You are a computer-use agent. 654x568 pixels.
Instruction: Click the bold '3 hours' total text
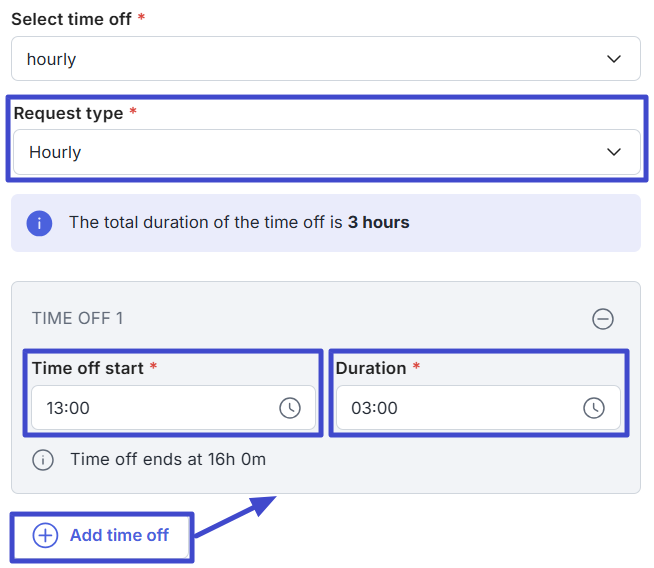click(x=379, y=222)
